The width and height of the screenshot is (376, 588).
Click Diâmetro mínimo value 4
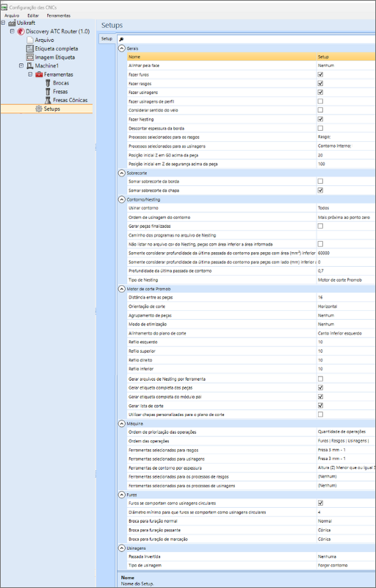click(x=319, y=512)
